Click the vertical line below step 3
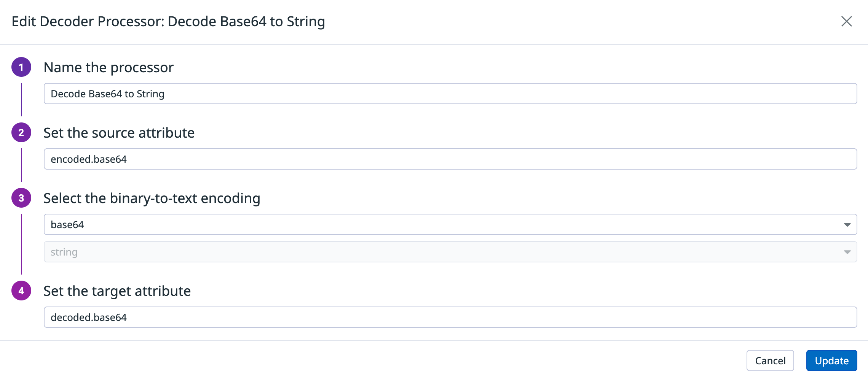Viewport: 868px width, 378px height. click(x=21, y=244)
